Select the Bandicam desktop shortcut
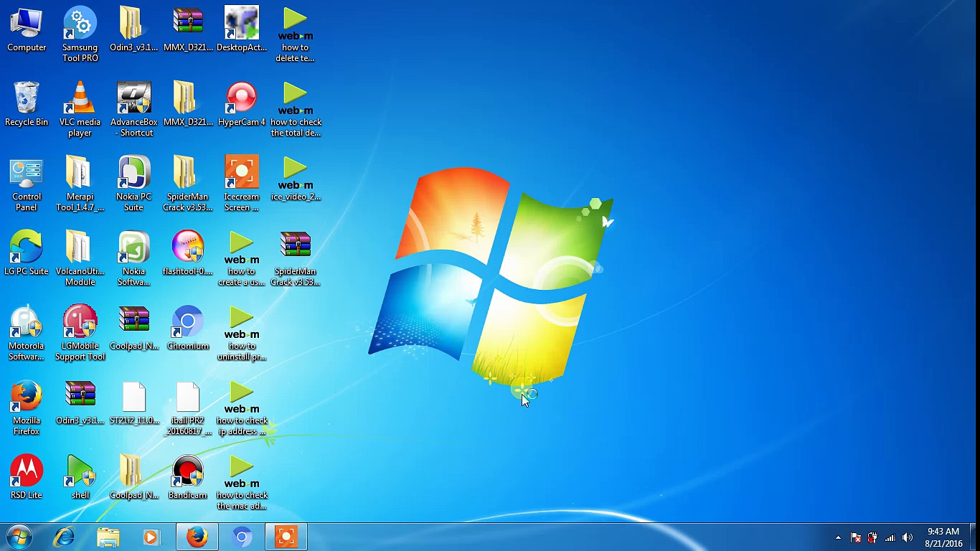Screen dimensions: 980x551 188,478
